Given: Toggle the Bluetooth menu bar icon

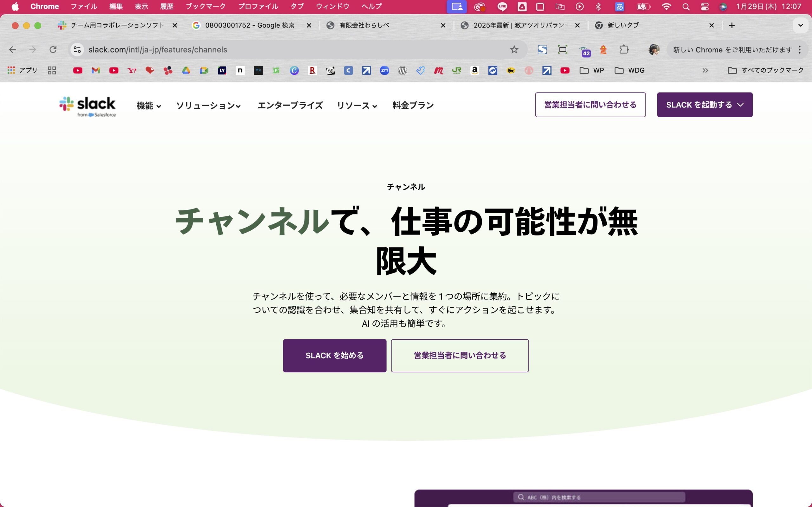Looking at the screenshot, I should pos(598,6).
